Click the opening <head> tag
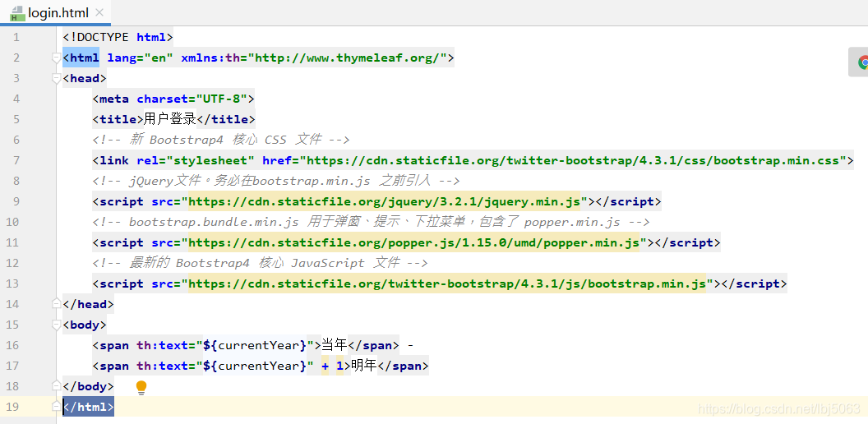868x424 pixels. coord(85,79)
